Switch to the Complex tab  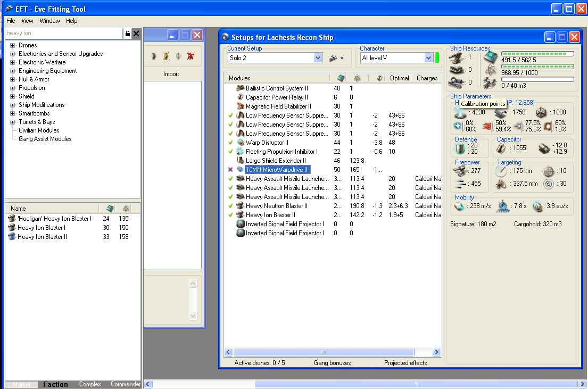coord(90,384)
